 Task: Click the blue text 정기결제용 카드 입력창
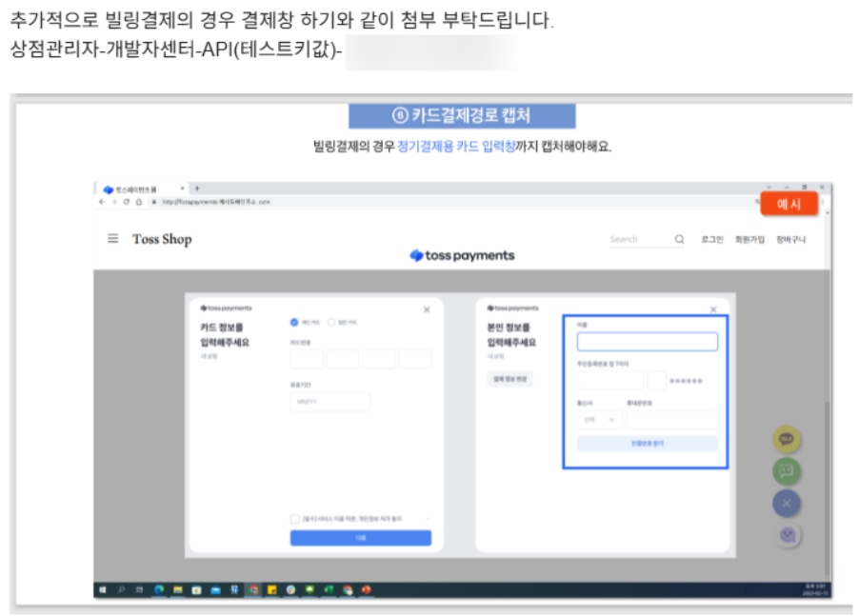point(456,147)
